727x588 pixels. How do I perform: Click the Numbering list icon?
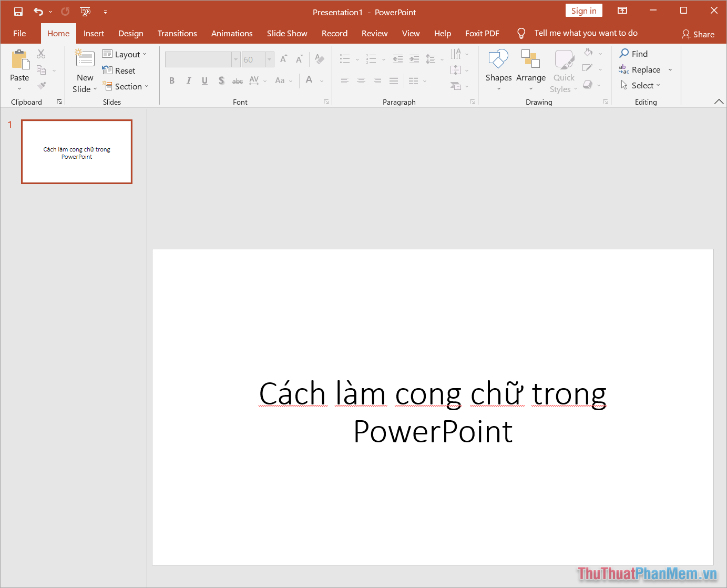click(372, 59)
